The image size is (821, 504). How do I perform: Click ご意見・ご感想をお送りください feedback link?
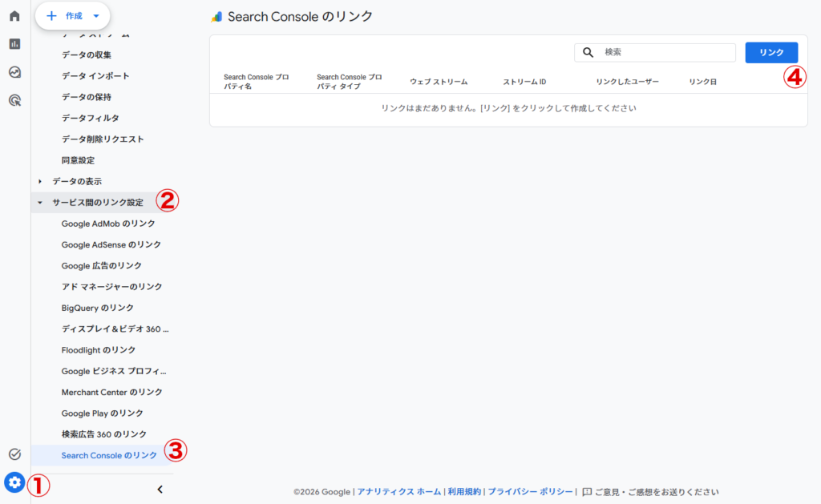(657, 492)
